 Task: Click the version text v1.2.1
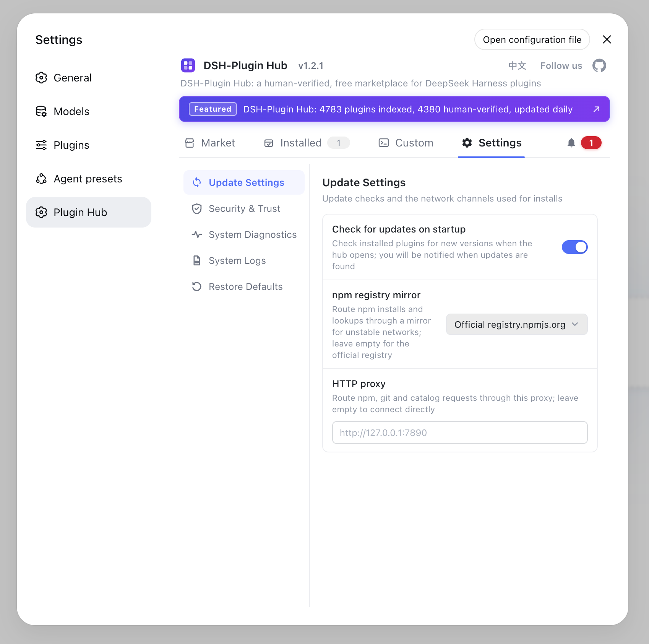311,66
